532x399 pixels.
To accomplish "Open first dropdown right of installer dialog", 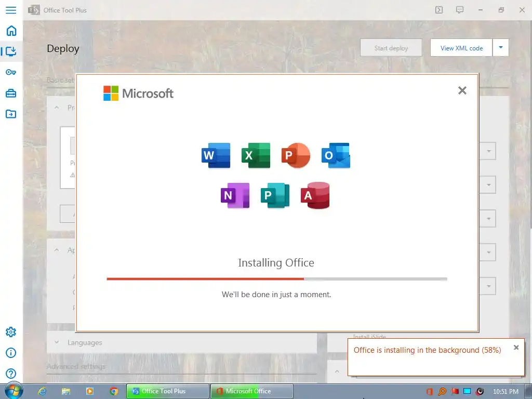I will tap(488, 151).
